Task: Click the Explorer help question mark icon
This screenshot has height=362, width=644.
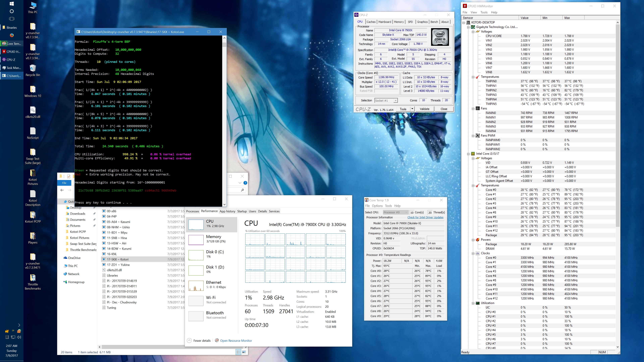Action: pyautogui.click(x=245, y=183)
